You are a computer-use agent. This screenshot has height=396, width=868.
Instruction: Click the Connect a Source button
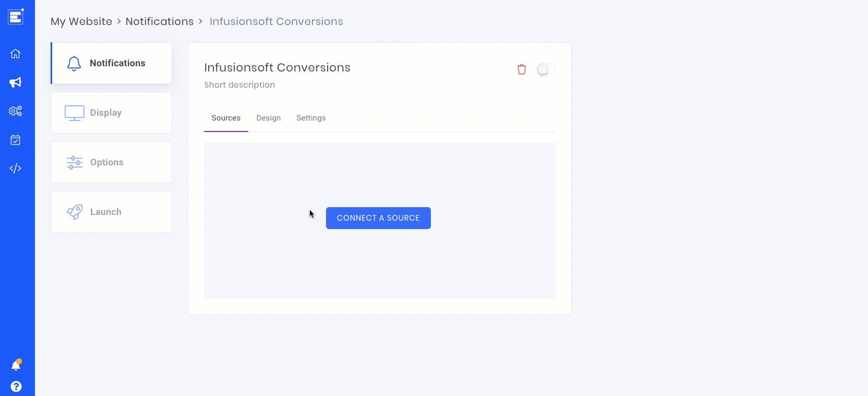(378, 218)
